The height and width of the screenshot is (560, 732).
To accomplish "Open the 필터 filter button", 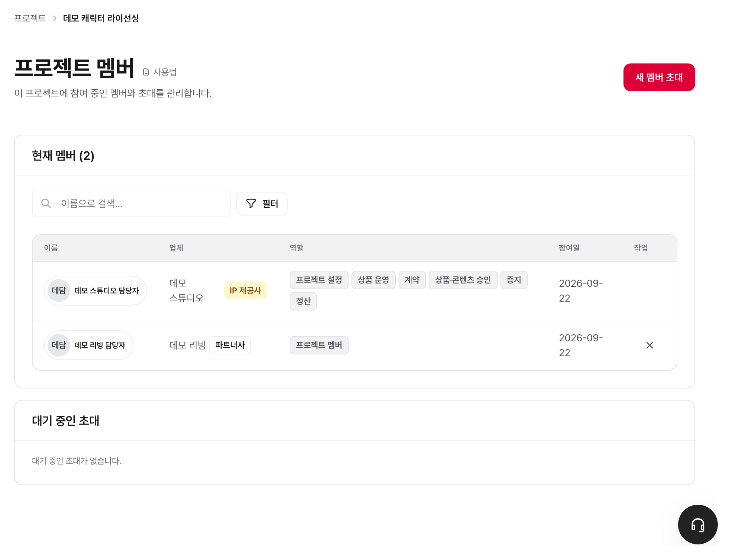I will (x=262, y=203).
